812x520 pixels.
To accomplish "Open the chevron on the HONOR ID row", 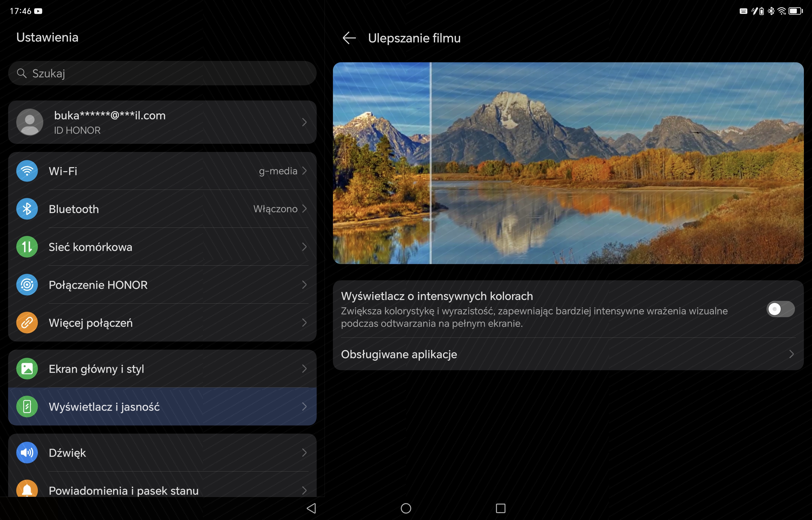I will 304,122.
